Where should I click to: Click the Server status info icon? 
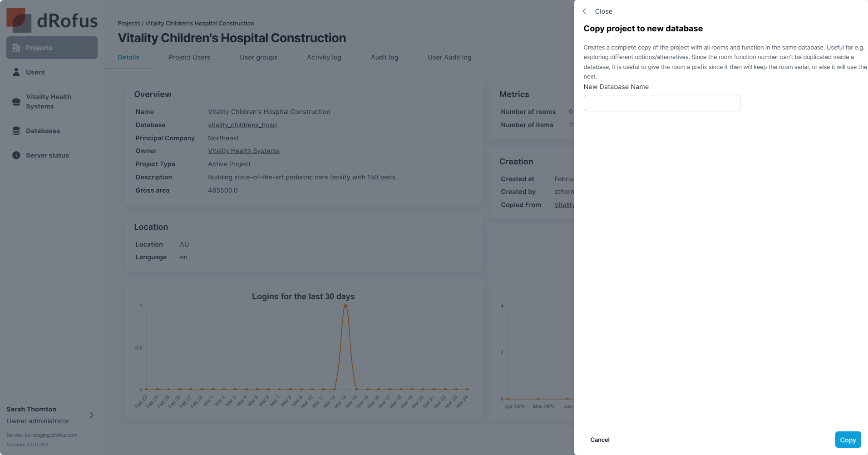coord(16,155)
